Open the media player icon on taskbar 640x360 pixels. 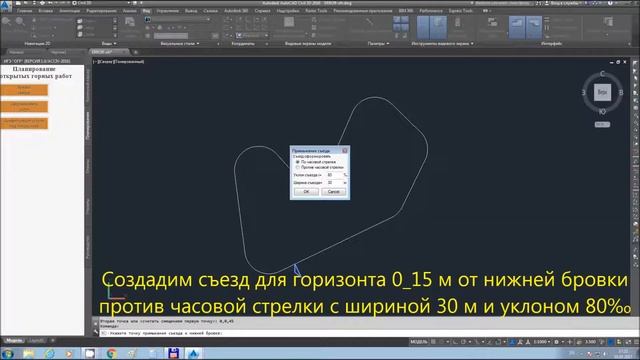tap(69, 353)
